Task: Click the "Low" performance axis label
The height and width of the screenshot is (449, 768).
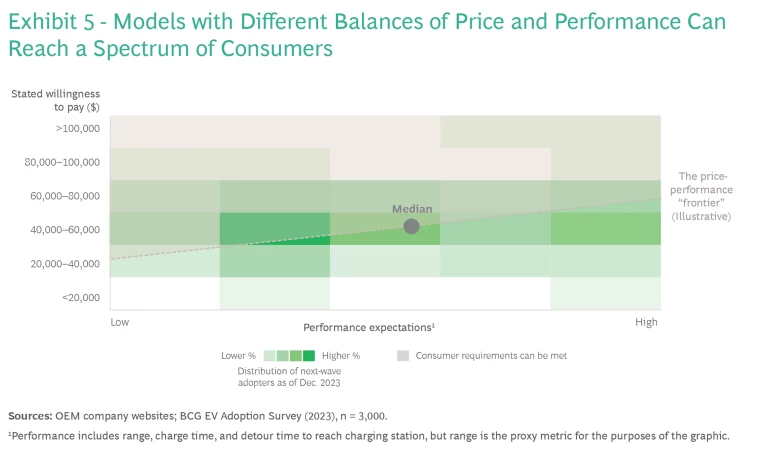Action: (119, 323)
